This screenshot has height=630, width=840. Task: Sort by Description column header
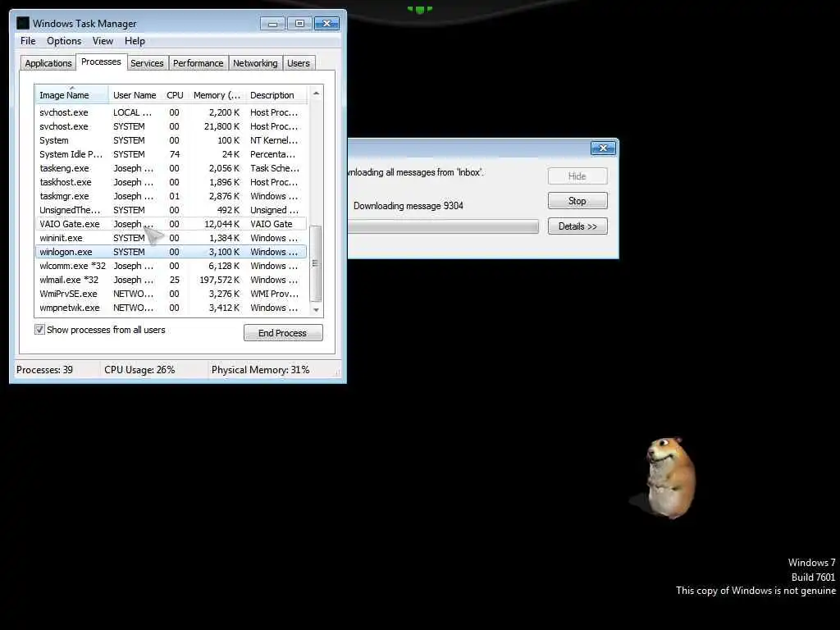[276, 95]
